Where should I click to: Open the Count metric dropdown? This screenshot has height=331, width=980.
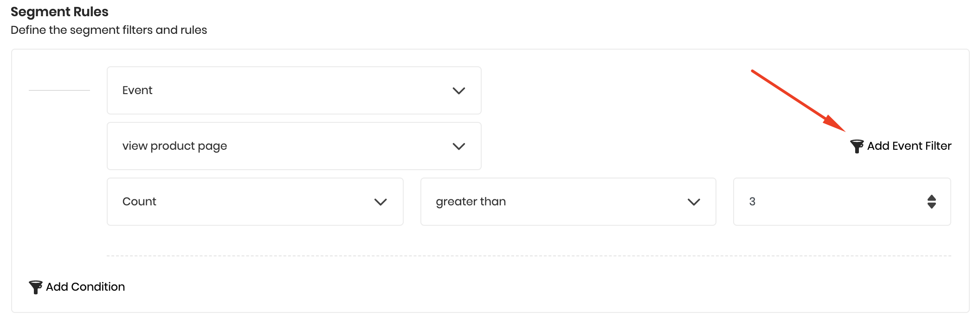coord(255,202)
